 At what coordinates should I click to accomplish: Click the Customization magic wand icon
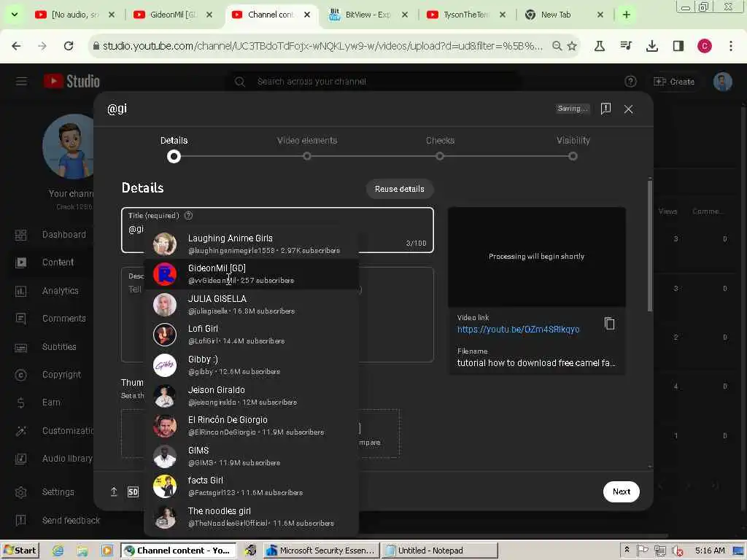point(21,430)
